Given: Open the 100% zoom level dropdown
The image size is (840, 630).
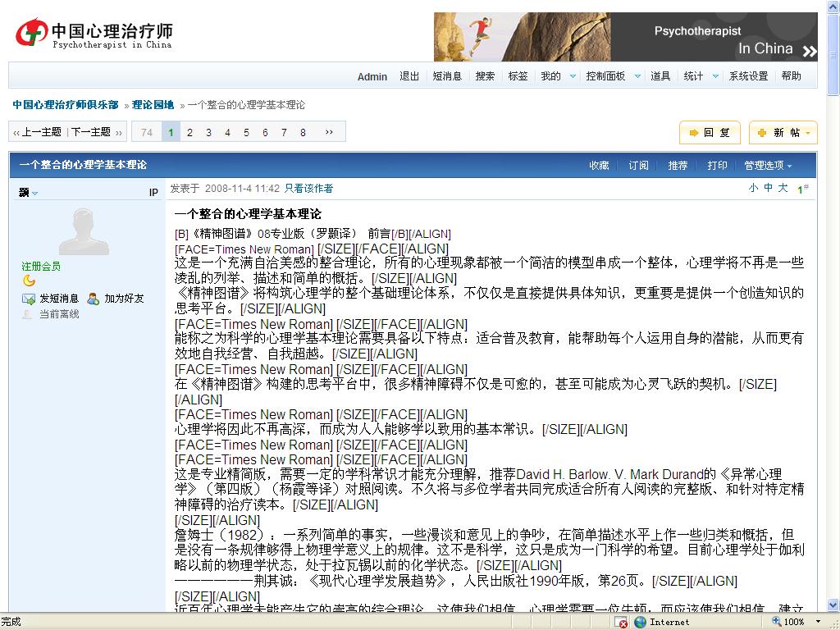Looking at the screenshot, I should (x=818, y=622).
